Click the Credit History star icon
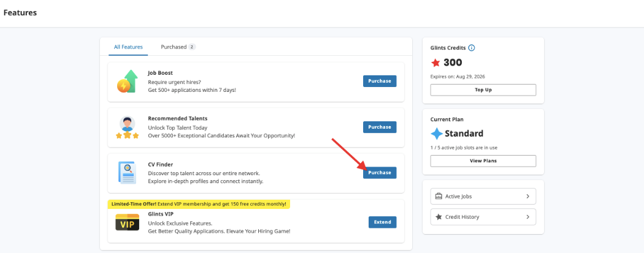The image size is (644, 253). (439, 217)
